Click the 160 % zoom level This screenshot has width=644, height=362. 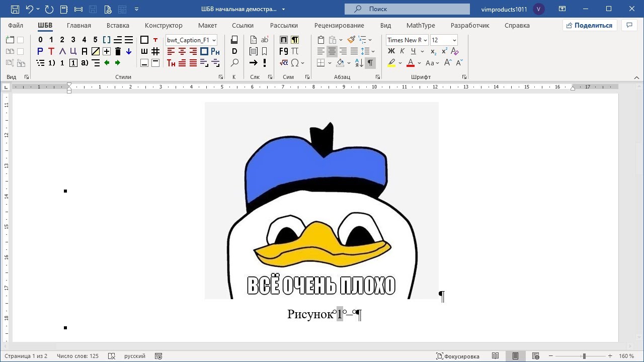pyautogui.click(x=626, y=356)
